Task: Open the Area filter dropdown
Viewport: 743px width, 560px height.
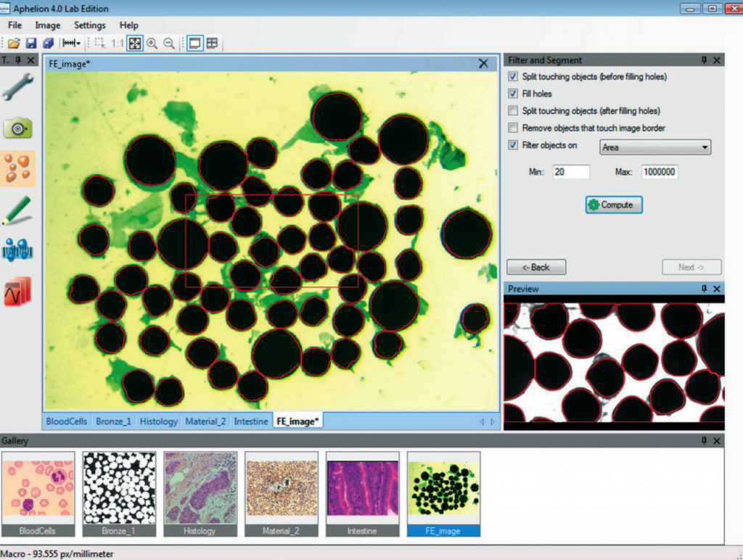Action: pos(655,147)
